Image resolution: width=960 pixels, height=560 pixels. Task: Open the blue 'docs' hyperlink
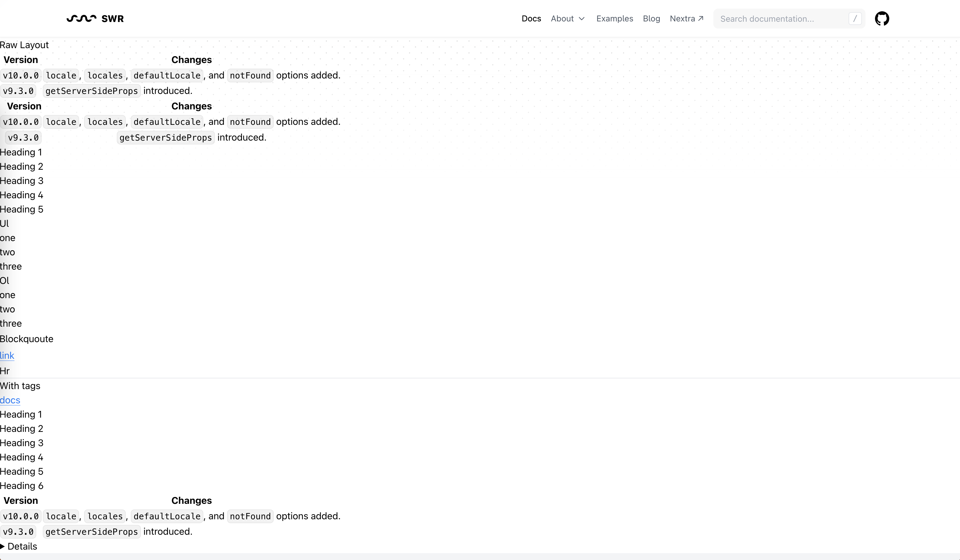click(10, 400)
